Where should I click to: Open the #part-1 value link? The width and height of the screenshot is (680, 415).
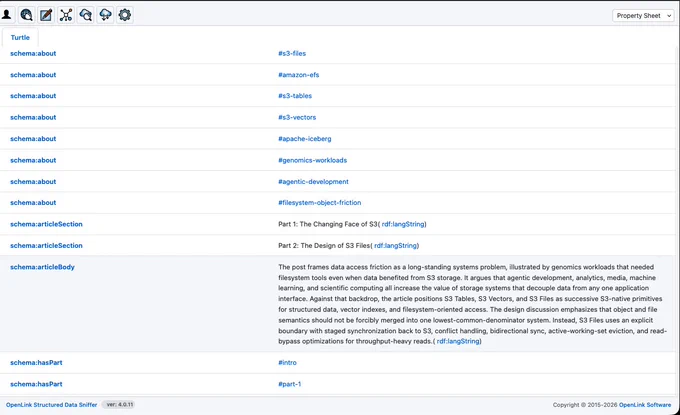290,384
